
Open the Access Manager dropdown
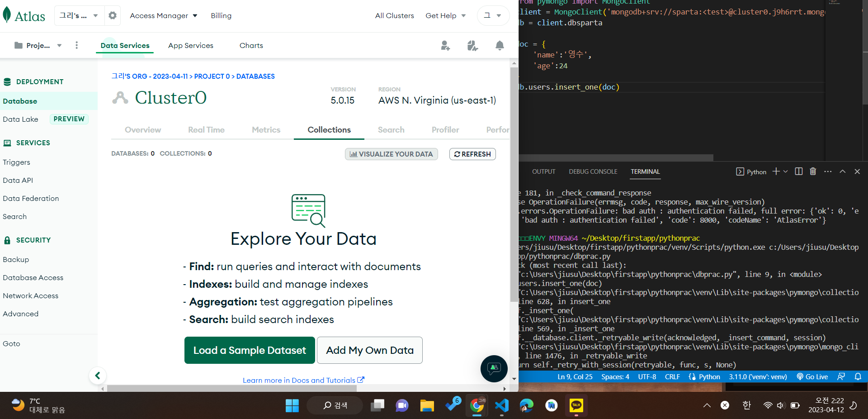tap(164, 15)
